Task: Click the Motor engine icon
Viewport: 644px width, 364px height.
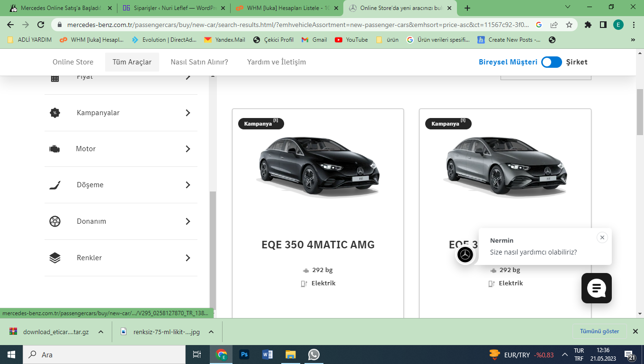Action: (x=54, y=149)
